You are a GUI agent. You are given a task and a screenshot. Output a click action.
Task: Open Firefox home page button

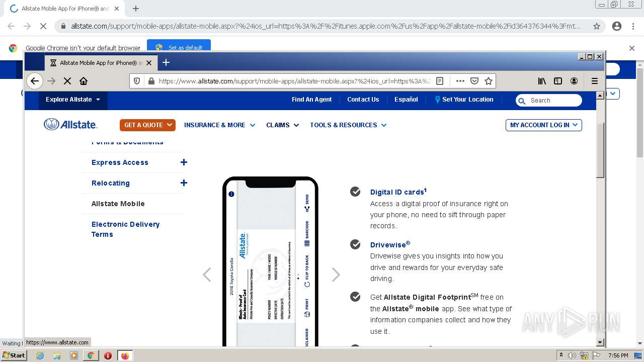click(x=84, y=81)
